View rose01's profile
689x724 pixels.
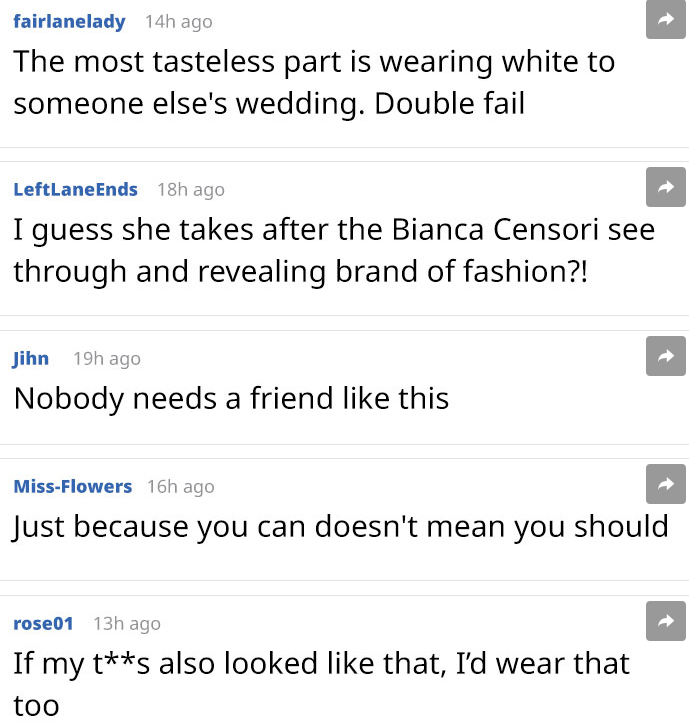point(43,623)
